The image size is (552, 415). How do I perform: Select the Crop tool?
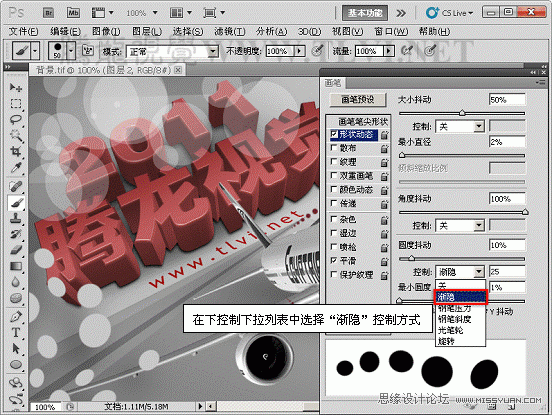16,152
